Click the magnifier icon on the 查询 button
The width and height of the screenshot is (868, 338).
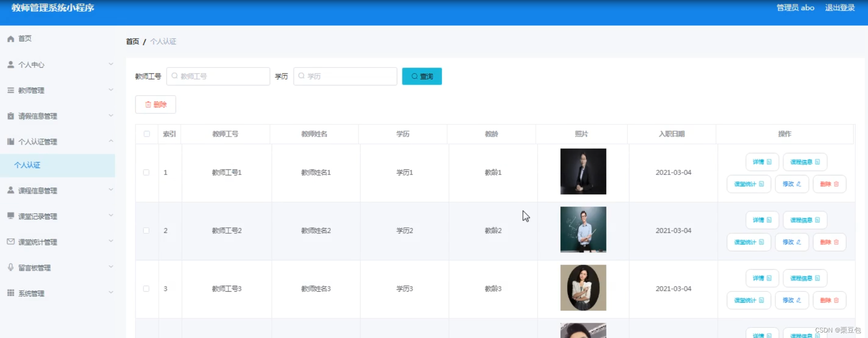[415, 76]
